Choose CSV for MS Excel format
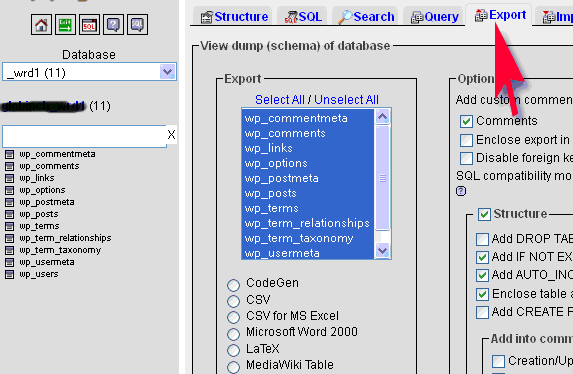The height and width of the screenshot is (374, 573). click(x=233, y=317)
